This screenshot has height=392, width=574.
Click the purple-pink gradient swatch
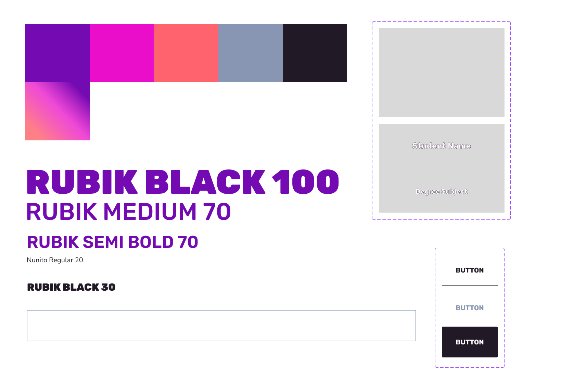58,111
